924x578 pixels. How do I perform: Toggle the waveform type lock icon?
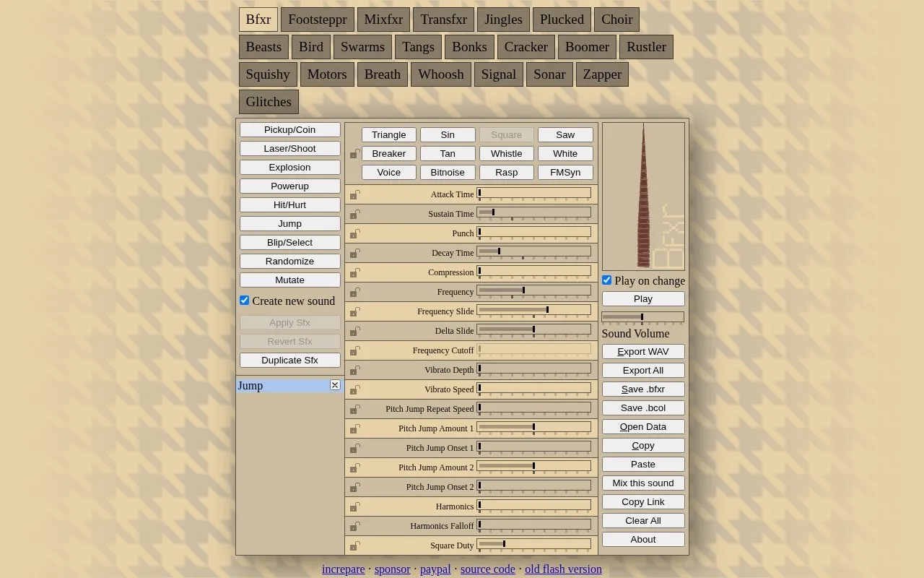[x=355, y=154]
